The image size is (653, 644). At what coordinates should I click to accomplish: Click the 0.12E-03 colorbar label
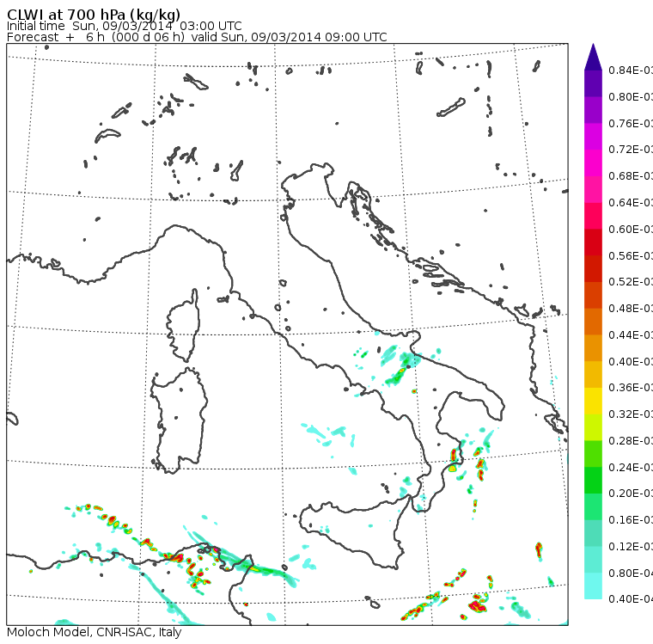(x=631, y=547)
